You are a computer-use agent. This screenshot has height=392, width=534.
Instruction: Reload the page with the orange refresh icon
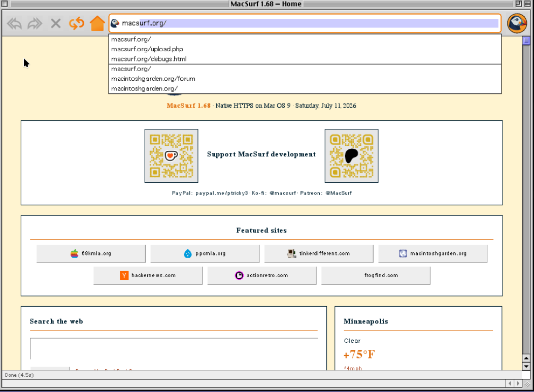click(x=76, y=23)
